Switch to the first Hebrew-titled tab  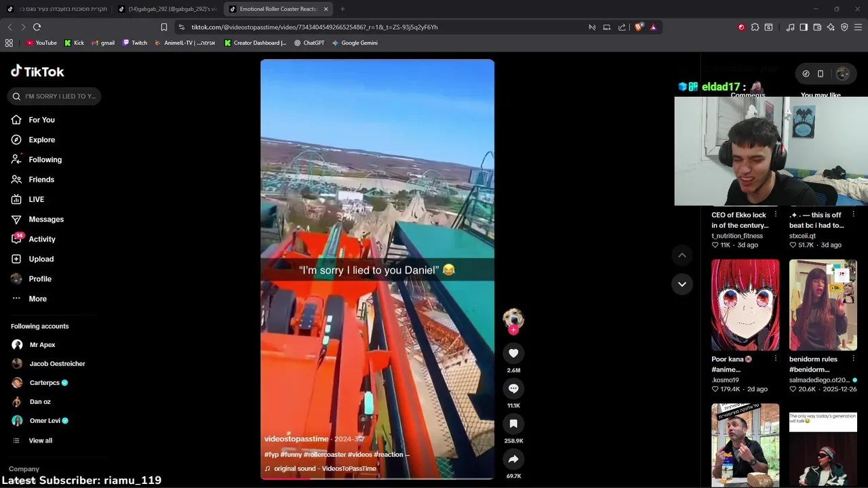tap(56, 9)
